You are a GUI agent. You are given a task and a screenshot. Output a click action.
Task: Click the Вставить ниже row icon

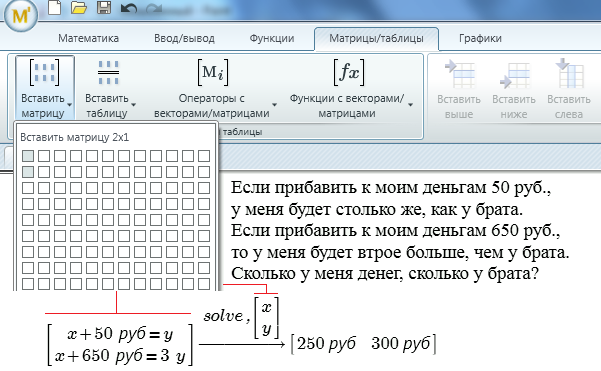(515, 75)
